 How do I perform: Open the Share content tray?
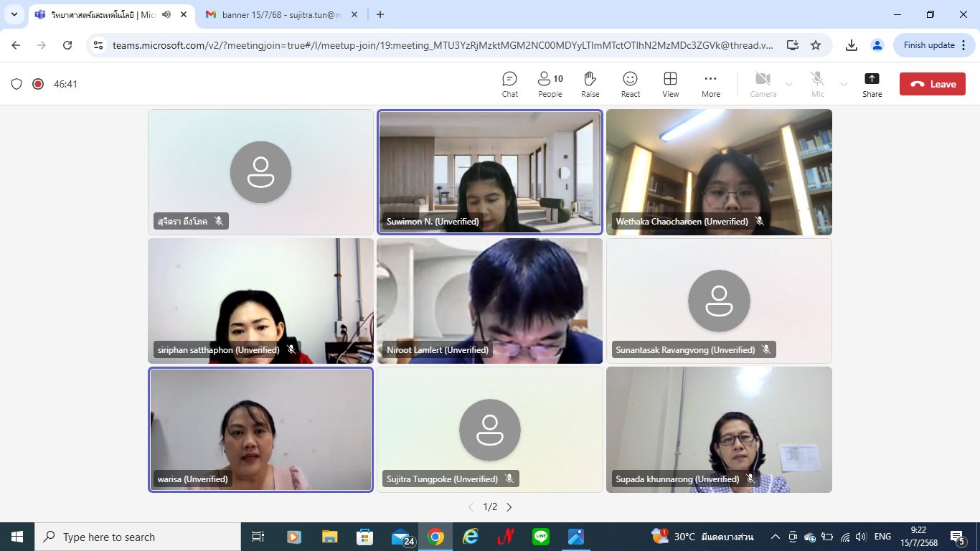[872, 84]
